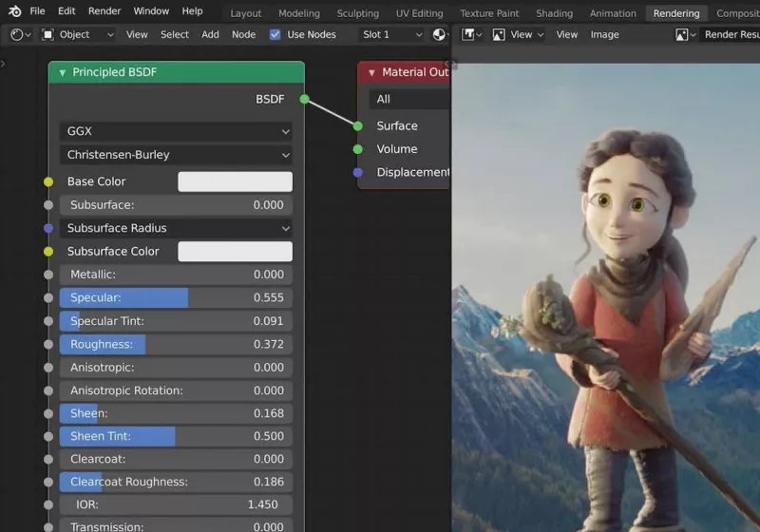This screenshot has width=760, height=532.
Task: Open the image editor type icon
Action: pyautogui.click(x=471, y=34)
